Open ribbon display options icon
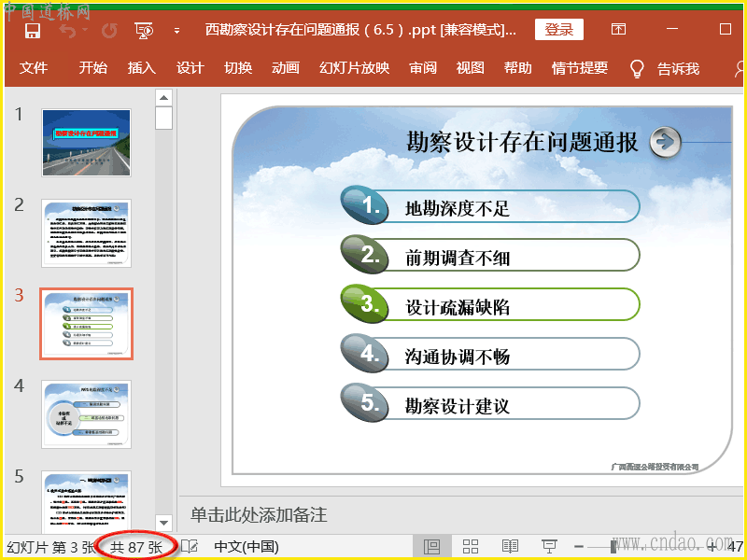Screen dimensions: 747x560 tap(618, 30)
